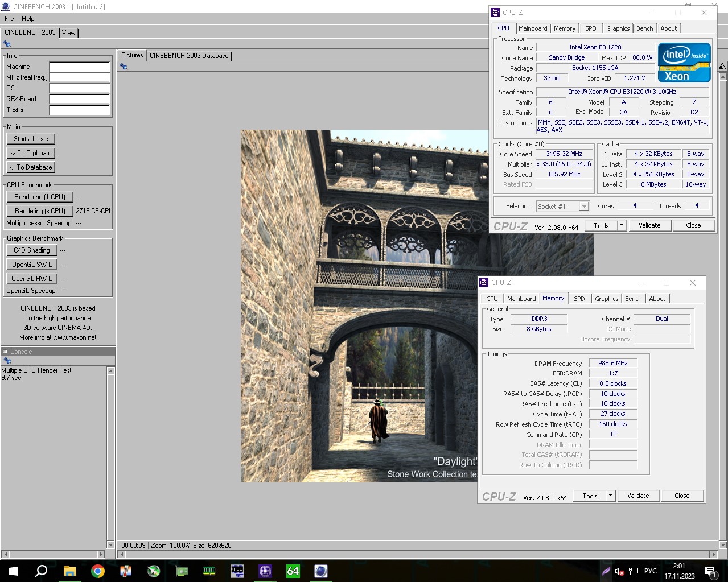Open Graphics tab in CPU-Z Memory window
728x582 pixels.
coord(606,299)
